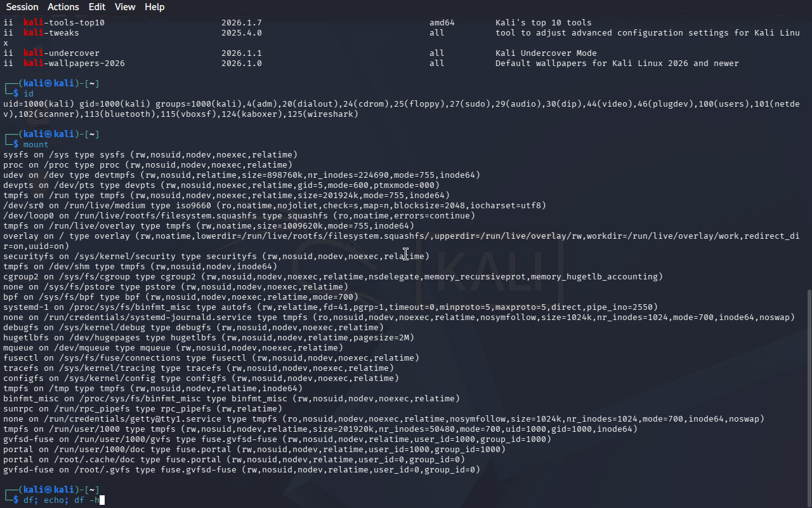This screenshot has height=508, width=812.
Task: Click the sunrpc rpc_pipefs mount line
Action: point(142,409)
